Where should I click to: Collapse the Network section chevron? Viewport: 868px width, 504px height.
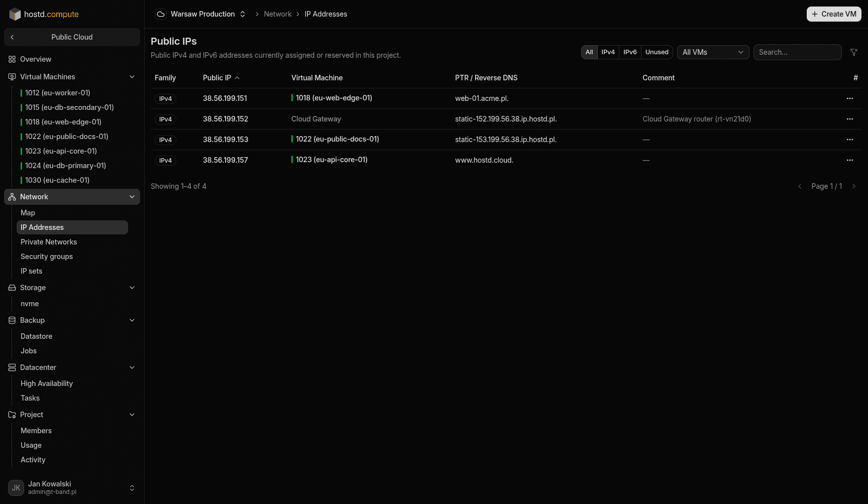pyautogui.click(x=132, y=197)
